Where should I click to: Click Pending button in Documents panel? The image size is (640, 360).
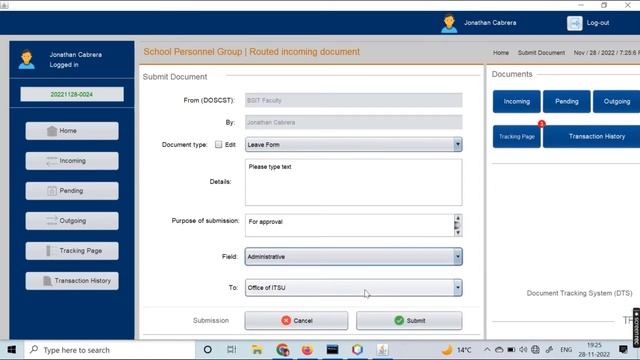567,101
